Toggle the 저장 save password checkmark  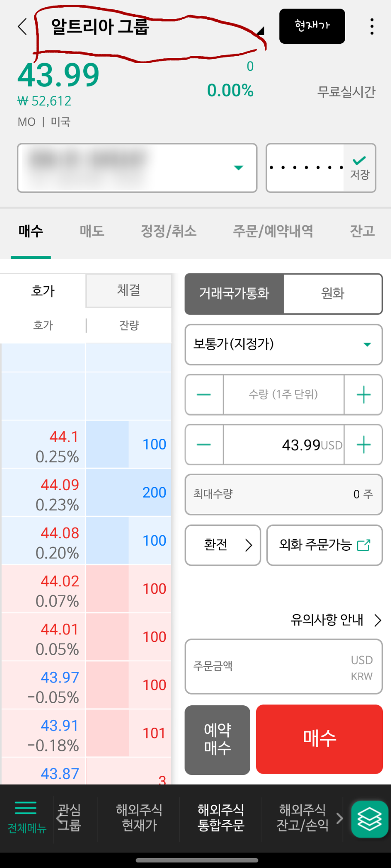pyautogui.click(x=360, y=168)
